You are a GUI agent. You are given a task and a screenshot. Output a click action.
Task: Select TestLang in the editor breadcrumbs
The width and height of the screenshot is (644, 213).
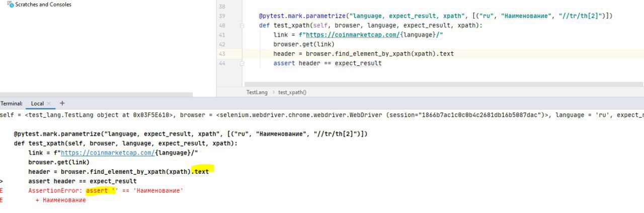coord(257,92)
